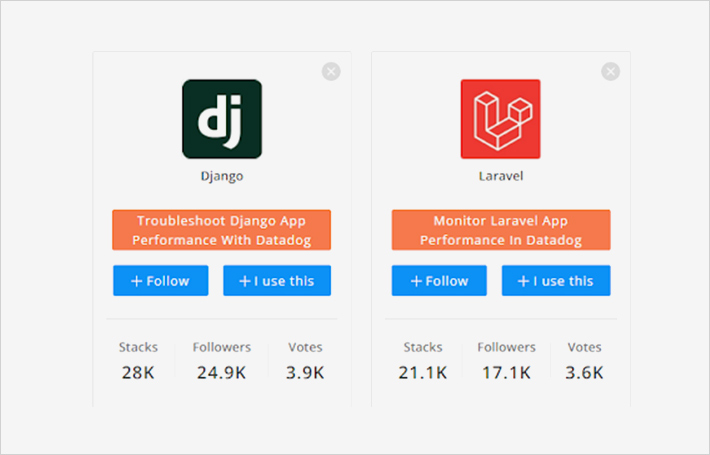Follow Laravel
The width and height of the screenshot is (710, 455).
[x=439, y=281]
